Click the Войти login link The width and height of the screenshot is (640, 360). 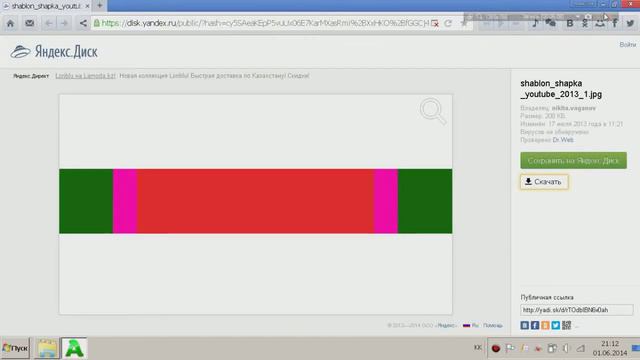[x=627, y=44]
